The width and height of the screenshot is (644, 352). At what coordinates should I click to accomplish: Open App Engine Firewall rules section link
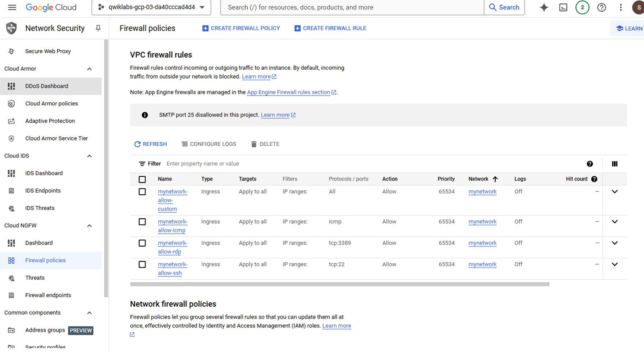pyautogui.click(x=288, y=92)
